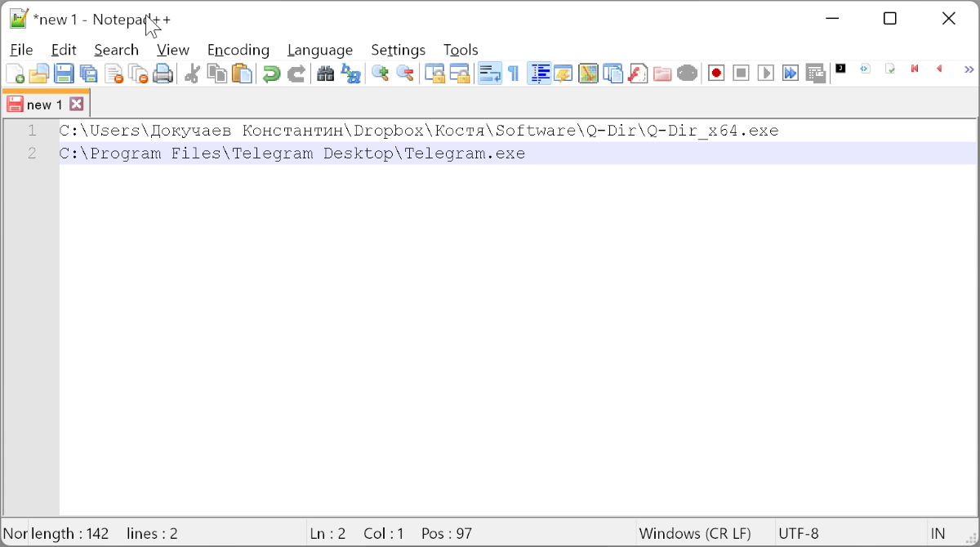980x547 pixels.
Task: Run macro multiple times fast-forward icon
Action: tap(790, 73)
